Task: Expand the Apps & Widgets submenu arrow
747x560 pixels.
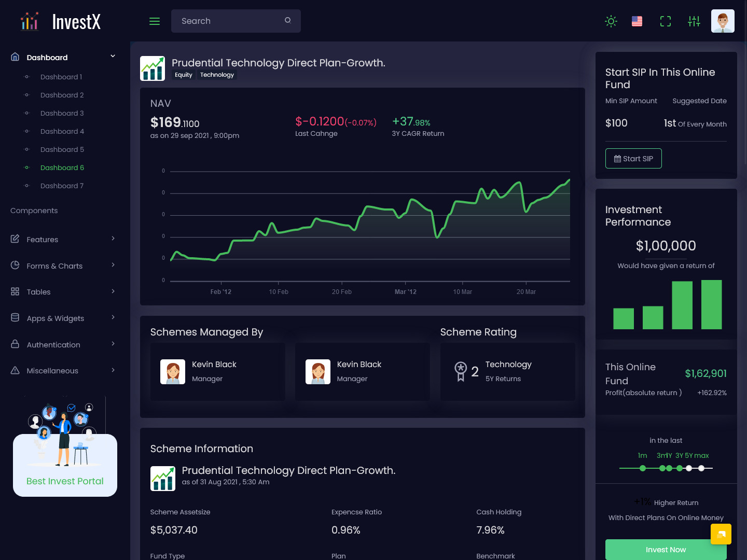Action: tap(113, 317)
